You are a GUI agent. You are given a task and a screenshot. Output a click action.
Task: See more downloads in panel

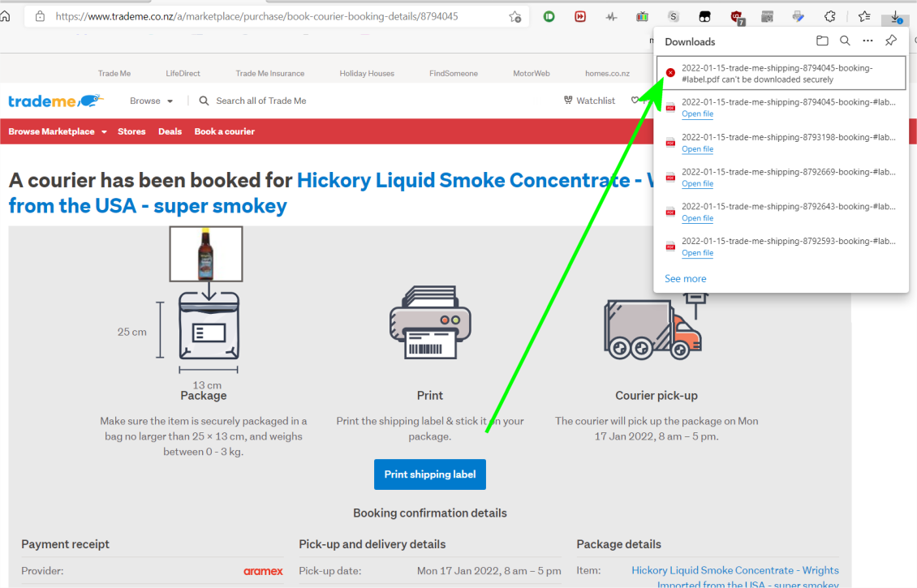685,278
